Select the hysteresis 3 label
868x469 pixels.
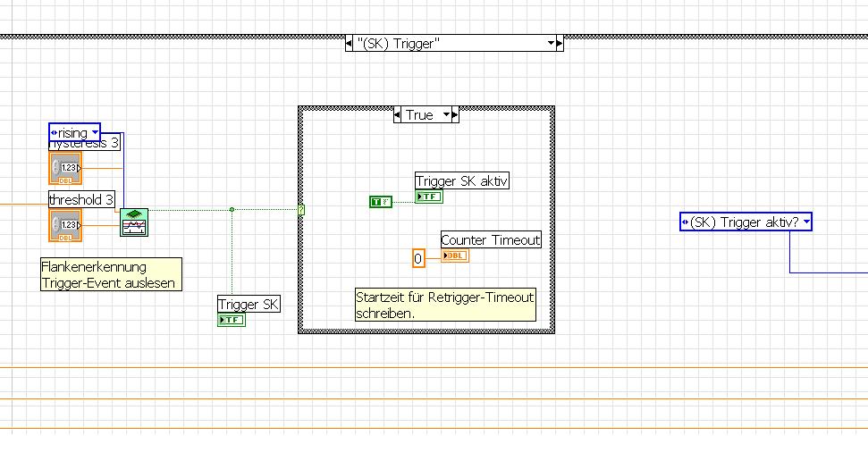85,144
